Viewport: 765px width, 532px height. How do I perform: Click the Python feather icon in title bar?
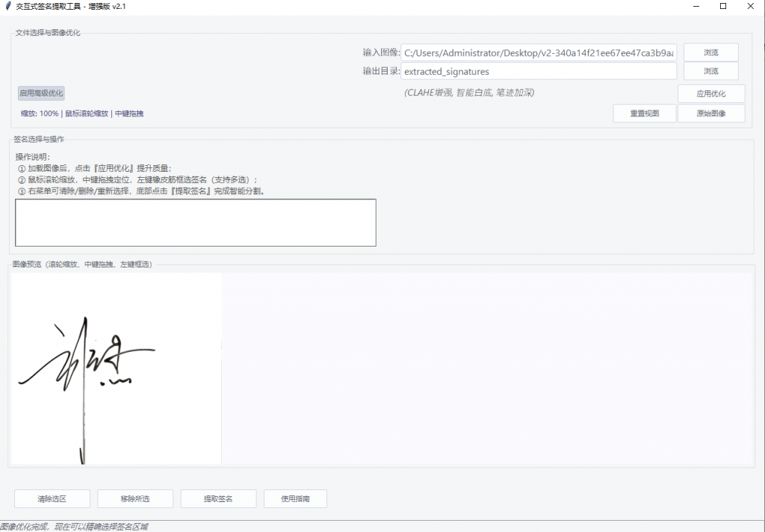(7, 6)
